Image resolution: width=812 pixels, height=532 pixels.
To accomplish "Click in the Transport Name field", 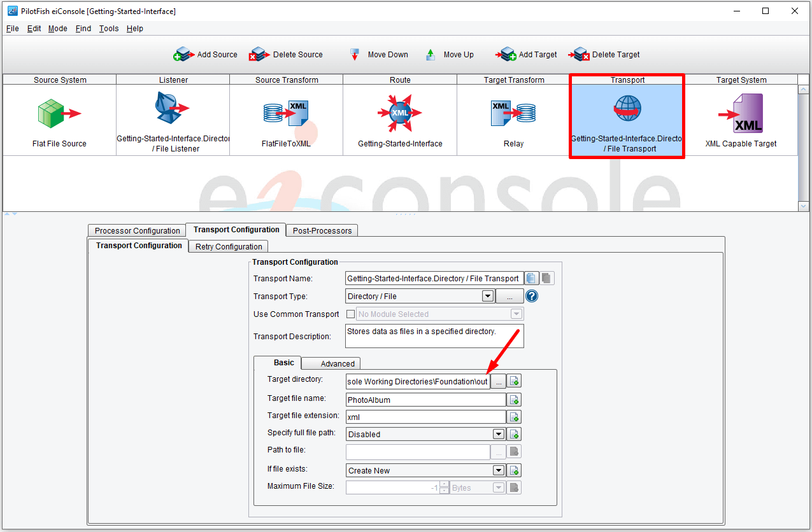I will (x=434, y=278).
